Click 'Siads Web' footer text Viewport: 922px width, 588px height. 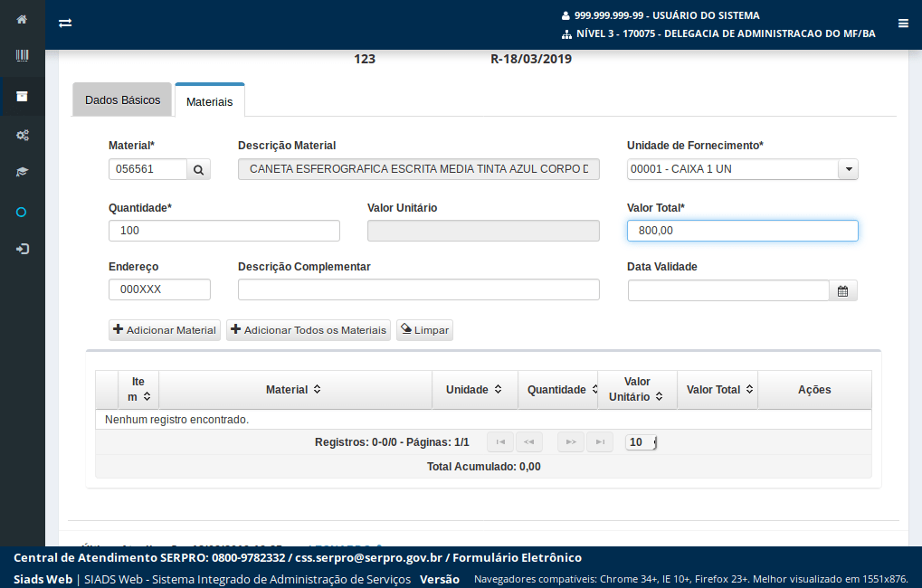click(43, 579)
